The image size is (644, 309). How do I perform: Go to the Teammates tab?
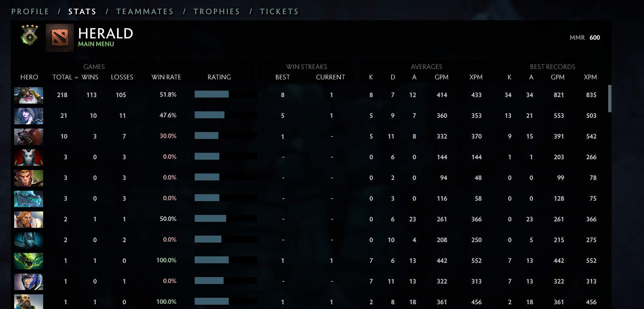coord(145,12)
